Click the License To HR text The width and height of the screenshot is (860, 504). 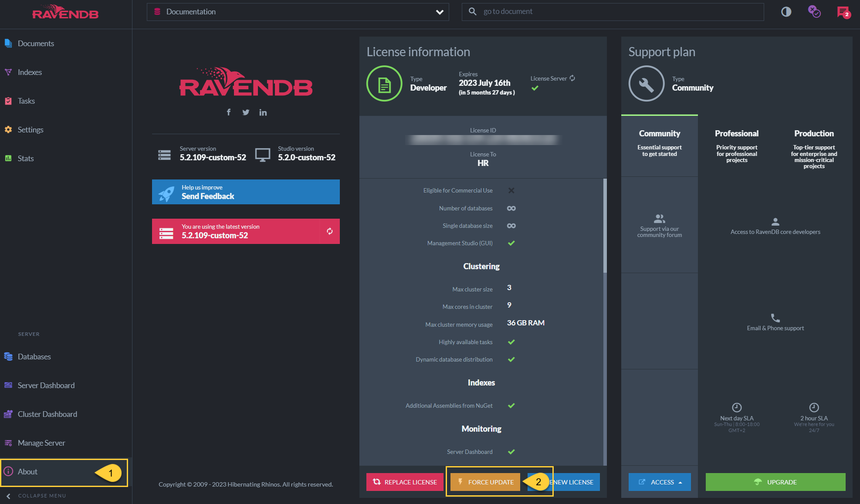tap(483, 163)
